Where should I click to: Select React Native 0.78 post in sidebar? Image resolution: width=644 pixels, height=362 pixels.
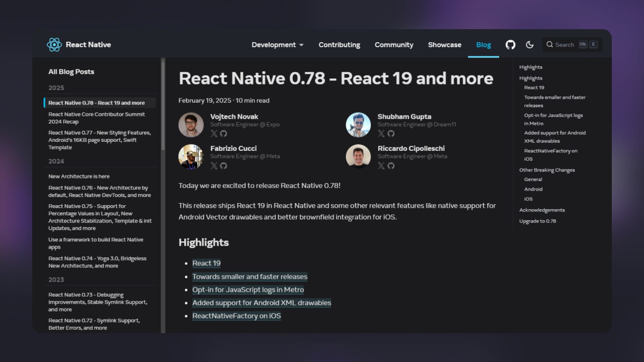click(100, 103)
